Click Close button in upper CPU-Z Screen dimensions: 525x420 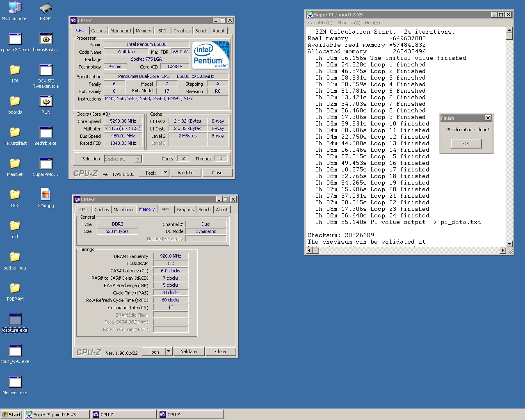tap(217, 173)
